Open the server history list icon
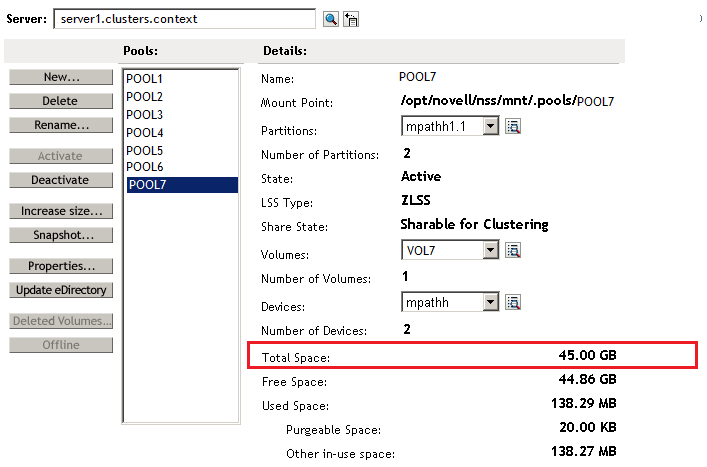 click(351, 19)
